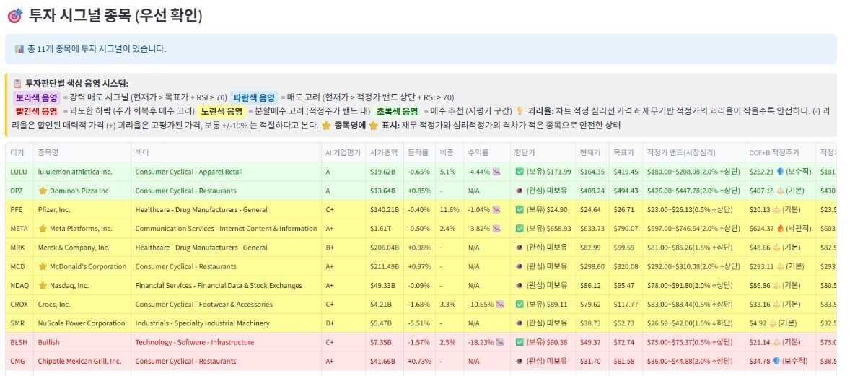Click the watchlist eye icon in the SMR row
868x376 pixels.
coord(520,323)
